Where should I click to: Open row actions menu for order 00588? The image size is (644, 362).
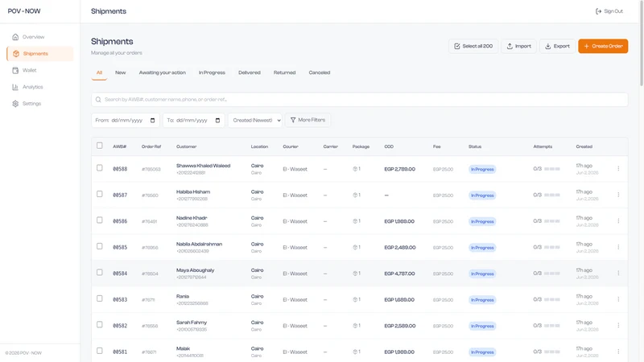(618, 169)
